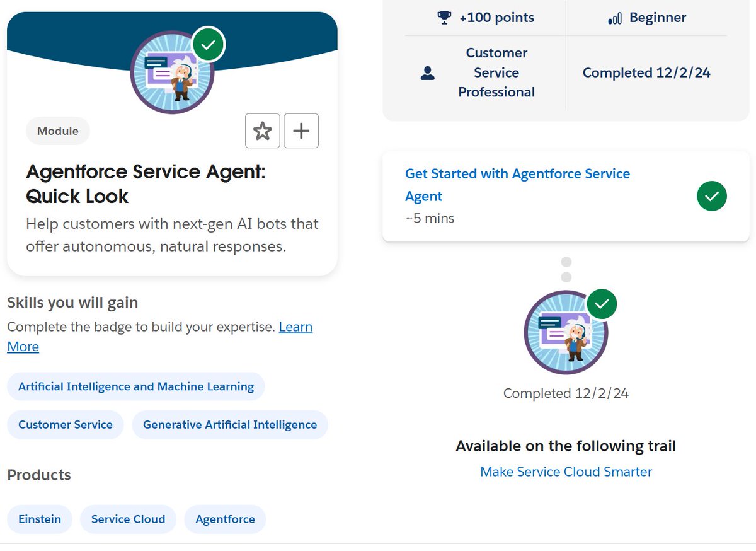756x551 pixels.
Task: Select the Artificial Intelligence and Machine Learning skill
Action: tap(136, 386)
